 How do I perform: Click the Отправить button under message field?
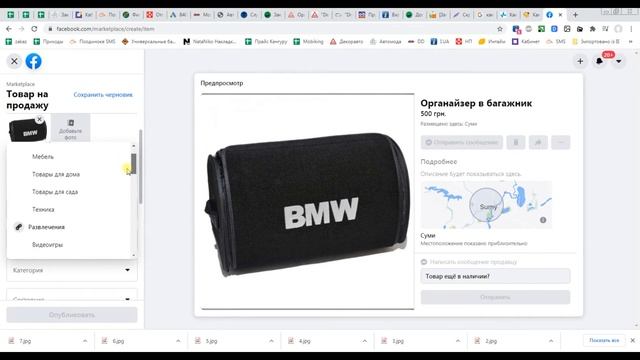(496, 297)
